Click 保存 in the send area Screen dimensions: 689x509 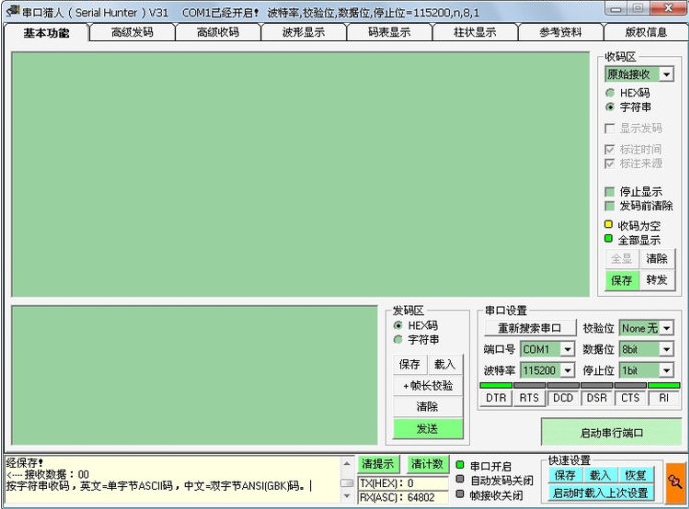410,364
